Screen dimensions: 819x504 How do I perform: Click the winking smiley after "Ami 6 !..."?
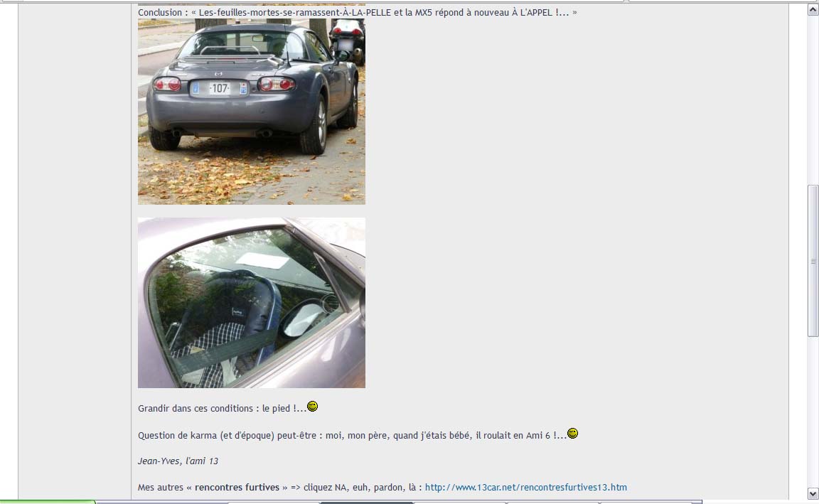point(572,434)
